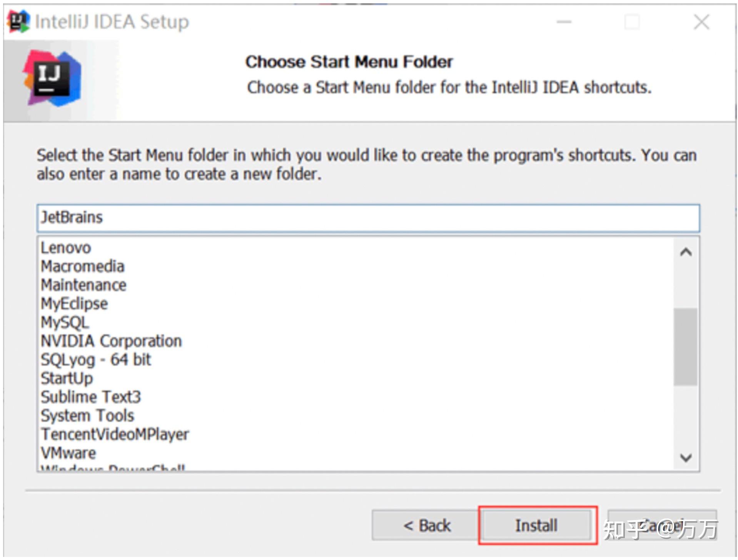Click the Install button
This screenshot has height=560, width=738.
click(537, 525)
